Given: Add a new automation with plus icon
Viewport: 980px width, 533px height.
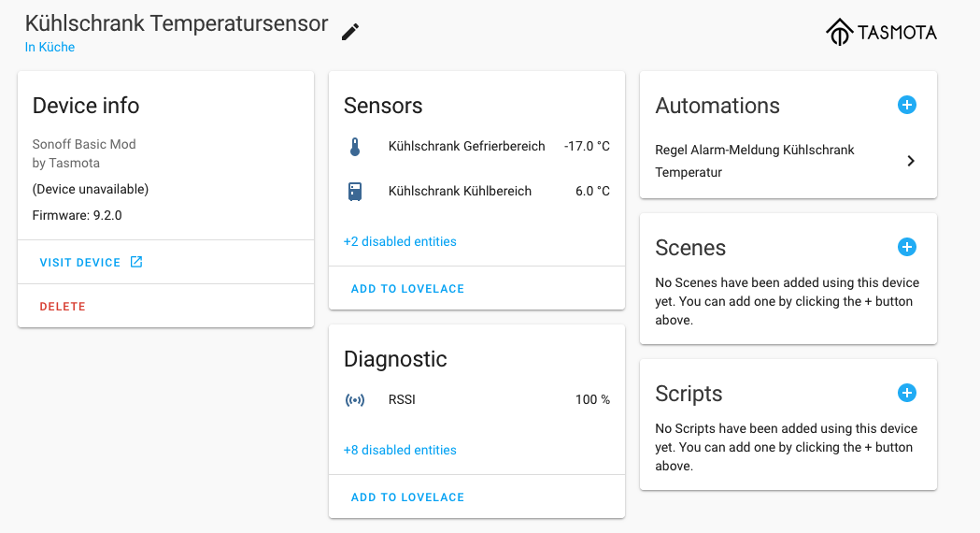Looking at the screenshot, I should coord(907,105).
